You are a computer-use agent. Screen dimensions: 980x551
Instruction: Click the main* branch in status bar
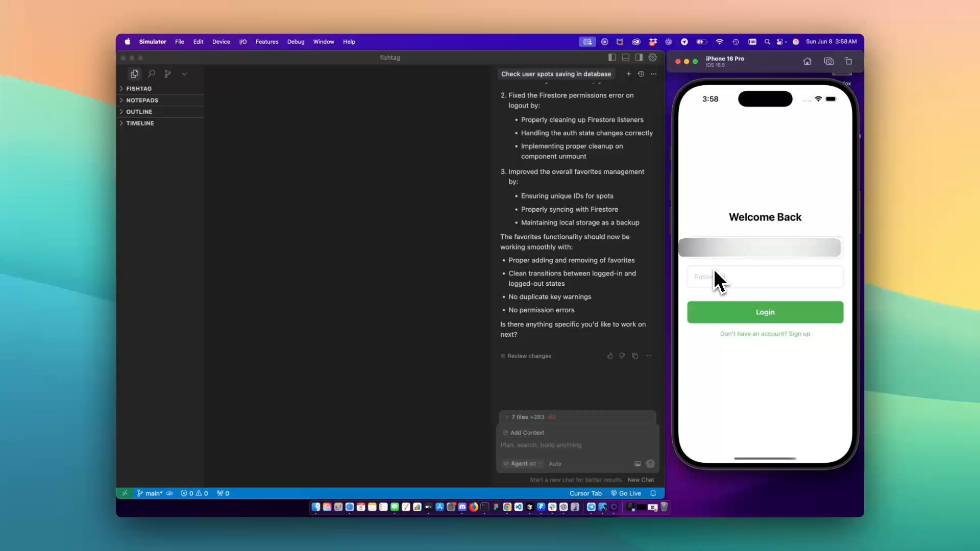tap(150, 493)
